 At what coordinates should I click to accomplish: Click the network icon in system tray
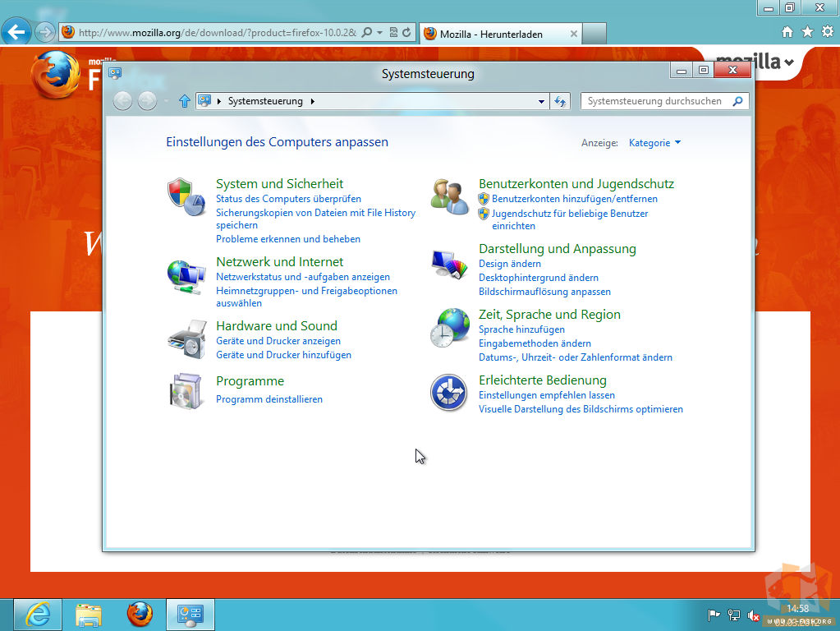[734, 615]
